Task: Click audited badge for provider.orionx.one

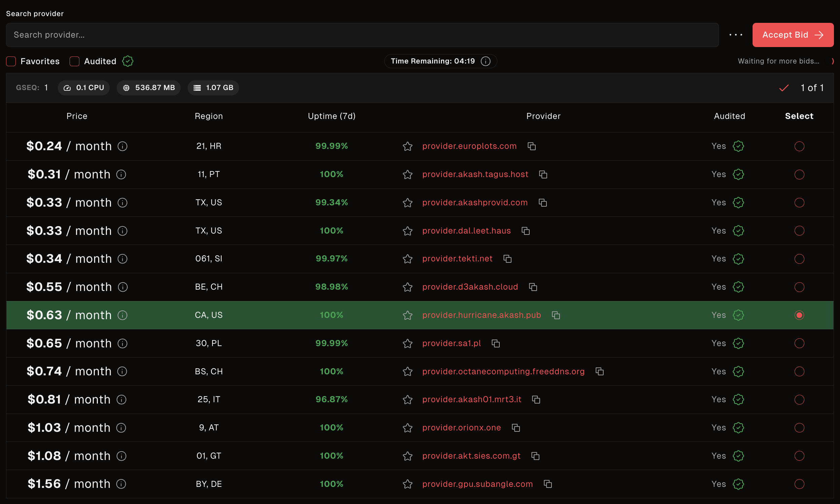Action: 738,428
